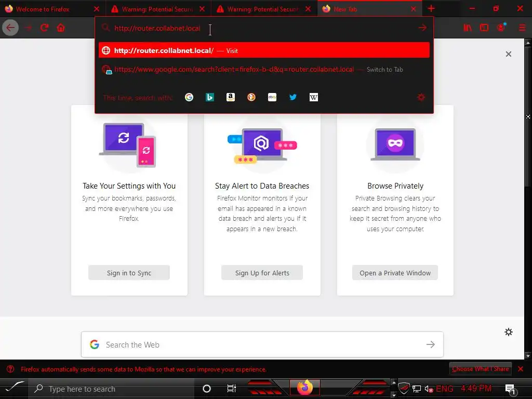This screenshot has height=399, width=532.
Task: Open security shield icon in system tray
Action: (x=404, y=388)
